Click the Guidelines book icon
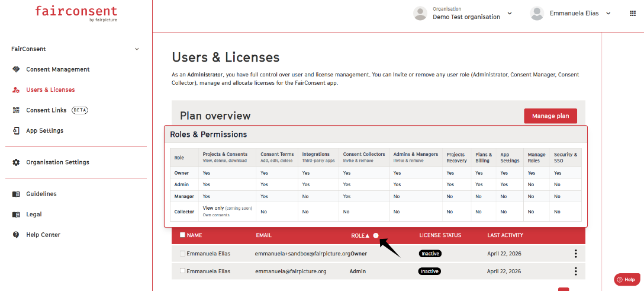The height and width of the screenshot is (291, 644). point(16,194)
